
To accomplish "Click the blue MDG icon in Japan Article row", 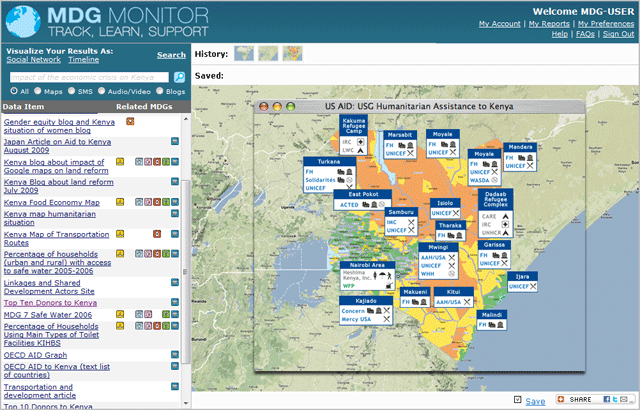I will 175,141.
